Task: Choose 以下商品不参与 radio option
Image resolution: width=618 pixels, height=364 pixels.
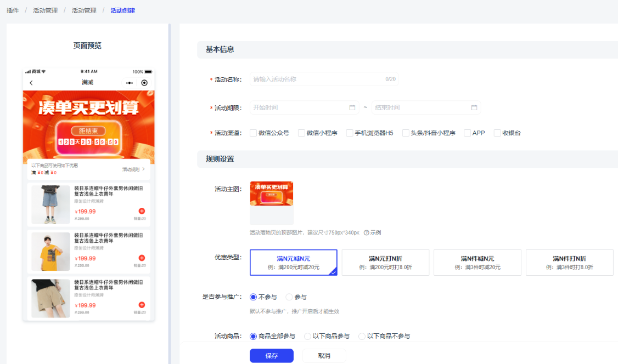Action: coord(362,336)
